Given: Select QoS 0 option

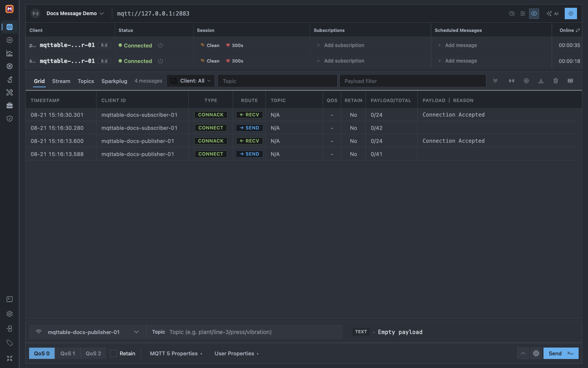Looking at the screenshot, I should point(42,353).
